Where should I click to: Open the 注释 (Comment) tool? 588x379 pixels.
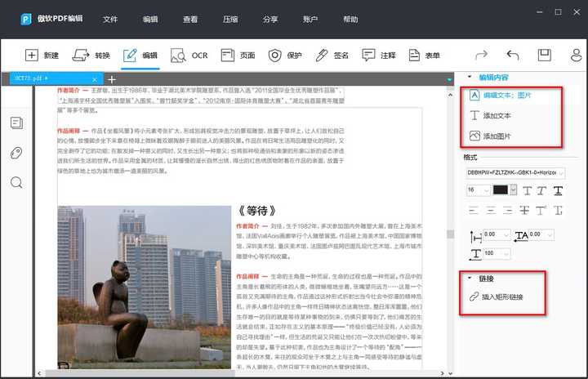(x=378, y=56)
